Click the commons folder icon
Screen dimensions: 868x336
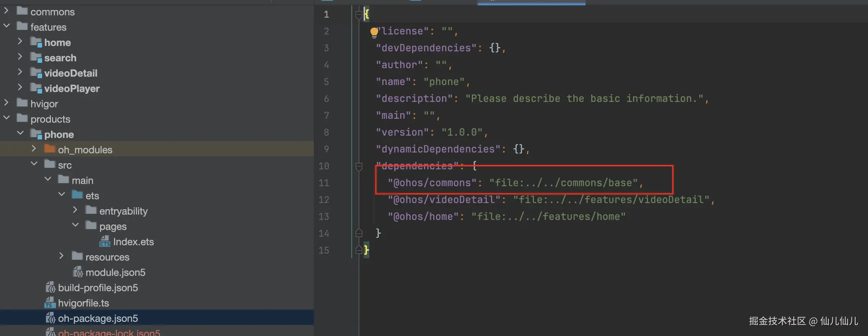22,11
